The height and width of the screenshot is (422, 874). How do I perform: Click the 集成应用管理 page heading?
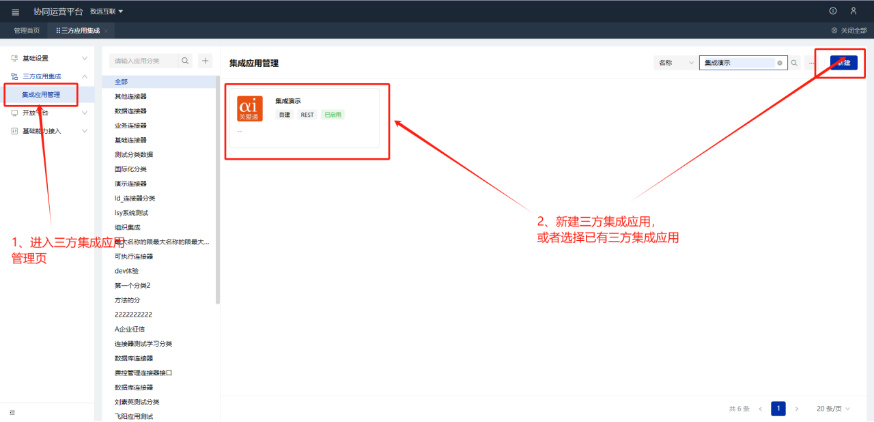click(254, 64)
